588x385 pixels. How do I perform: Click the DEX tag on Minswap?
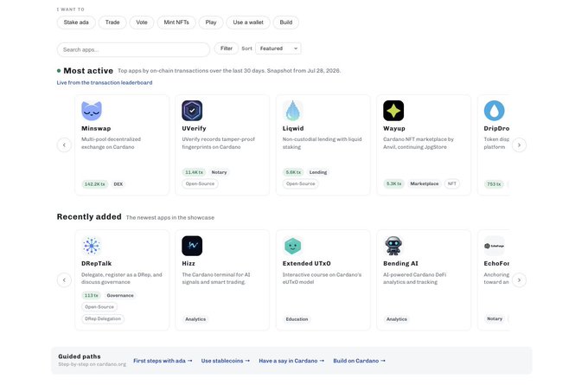pyautogui.click(x=118, y=184)
